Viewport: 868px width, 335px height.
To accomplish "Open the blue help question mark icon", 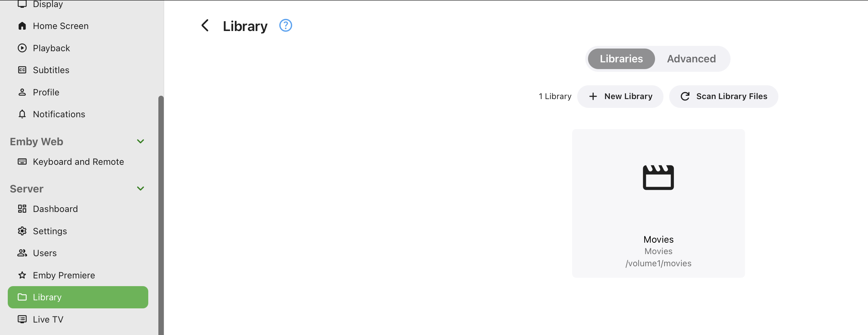I will point(286,26).
